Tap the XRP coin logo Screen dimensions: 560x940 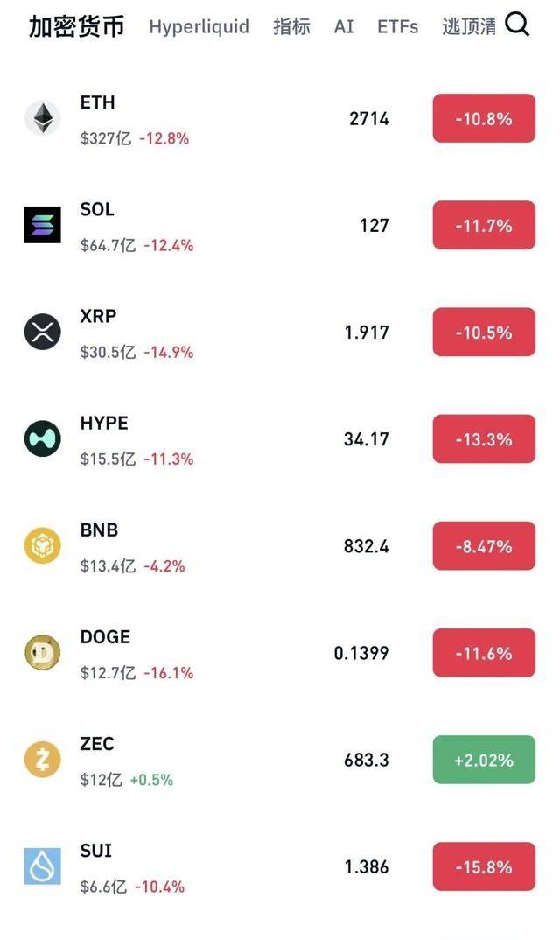42,332
